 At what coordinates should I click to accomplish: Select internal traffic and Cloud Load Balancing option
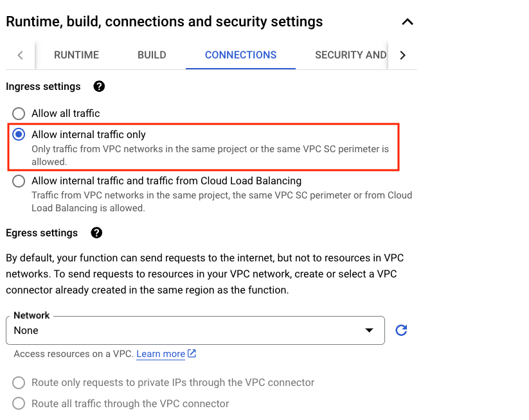19,181
